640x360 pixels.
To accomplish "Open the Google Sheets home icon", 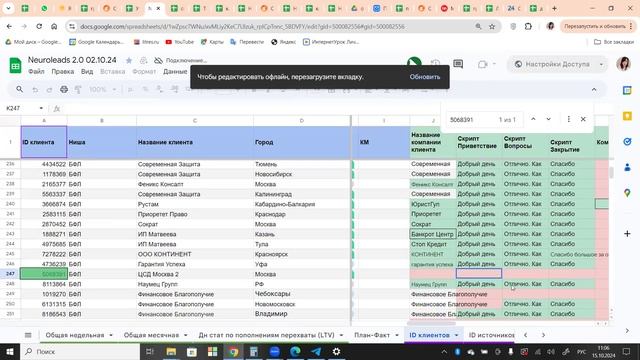I will [x=15, y=65].
